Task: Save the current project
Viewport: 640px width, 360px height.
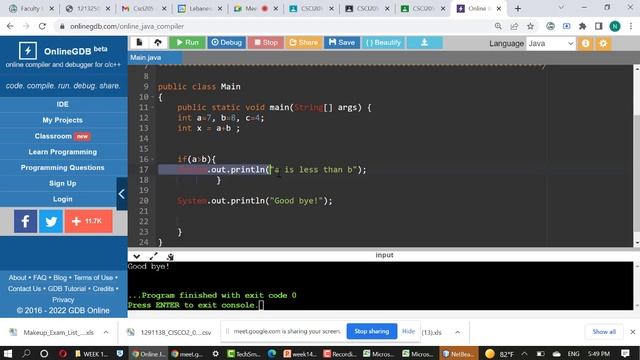Action: click(342, 42)
